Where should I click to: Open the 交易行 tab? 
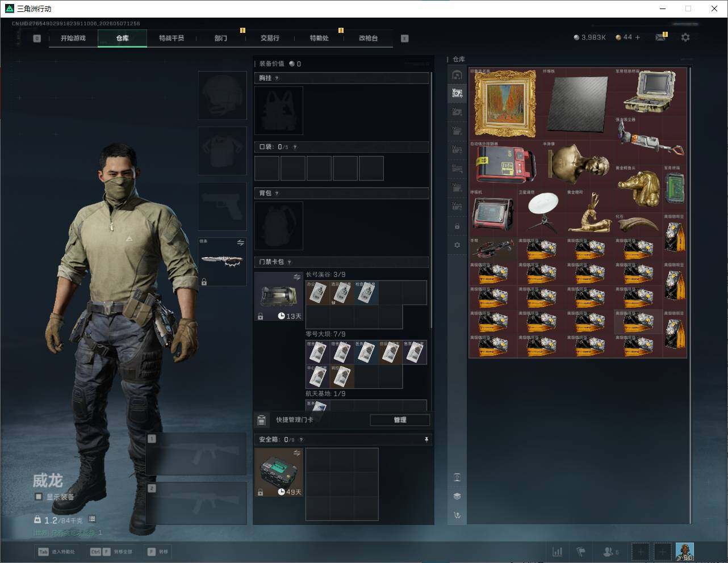(270, 38)
